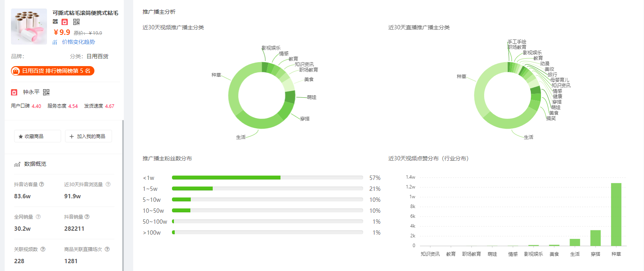644x271 pixels.
Task: Open the 价格变化趋势 link
Action: (x=78, y=42)
